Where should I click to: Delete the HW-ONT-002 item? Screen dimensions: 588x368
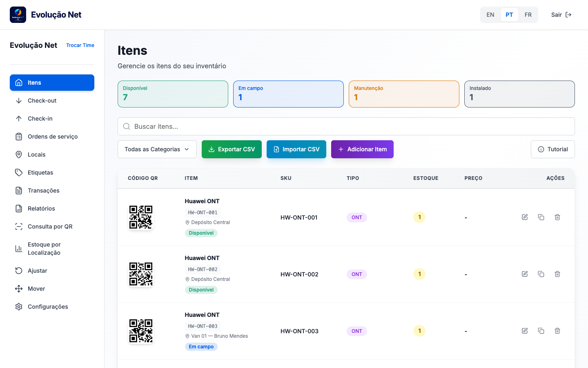(x=557, y=274)
